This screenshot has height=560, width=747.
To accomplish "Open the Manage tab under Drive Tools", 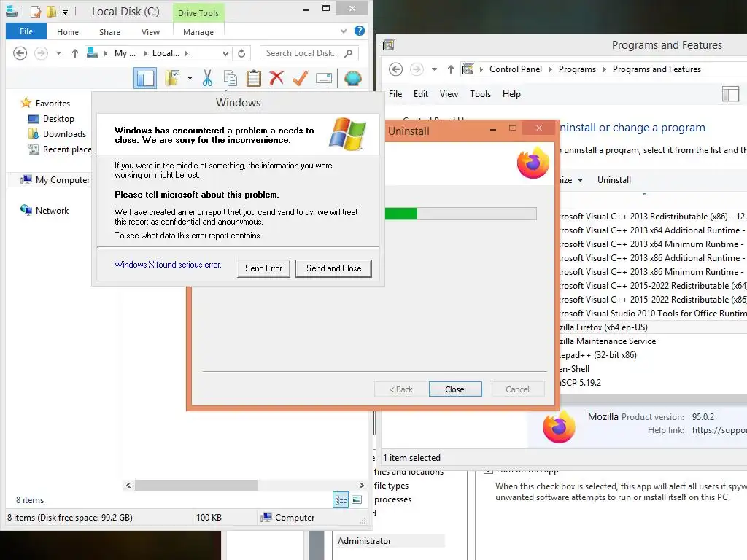I will point(198,32).
